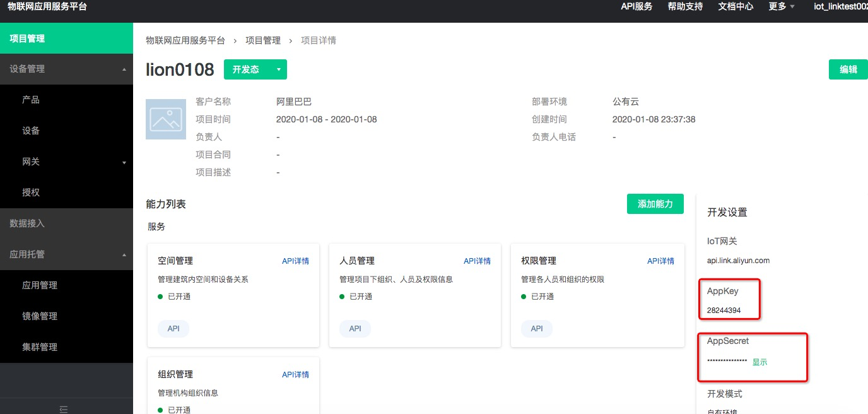868x414 pixels.
Task: Open the 开发态 status dropdown arrow
Action: 278,69
